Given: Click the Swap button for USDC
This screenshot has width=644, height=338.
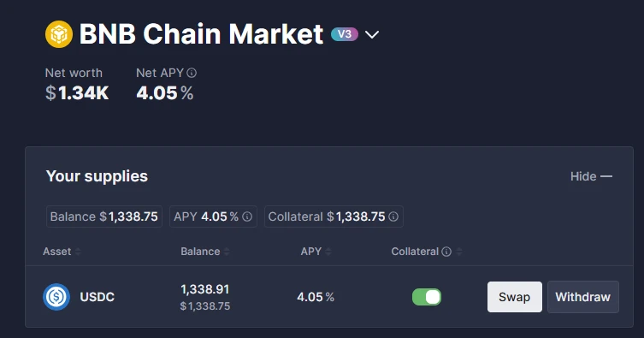Looking at the screenshot, I should [x=515, y=297].
